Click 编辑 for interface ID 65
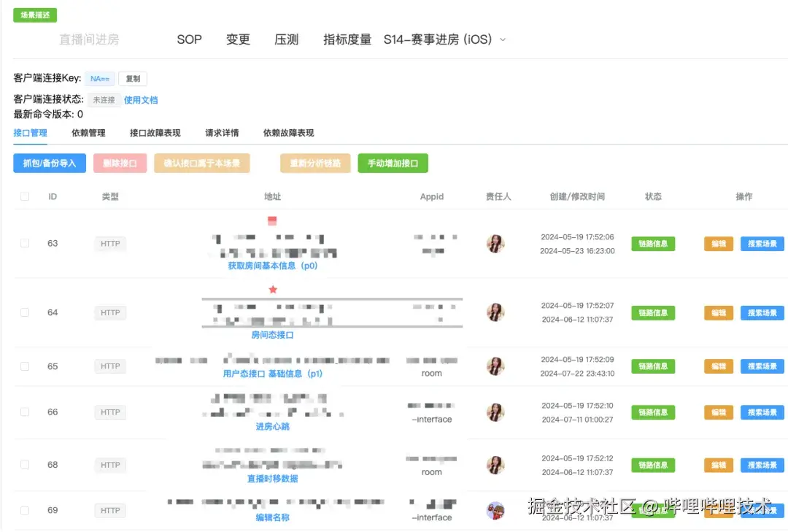Image resolution: width=788 pixels, height=532 pixels. 717,366
